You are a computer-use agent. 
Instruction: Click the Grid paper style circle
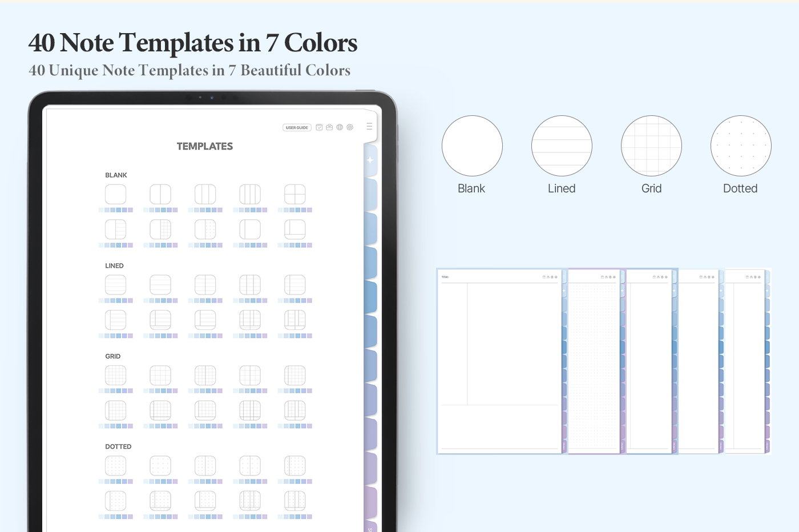[x=651, y=146]
